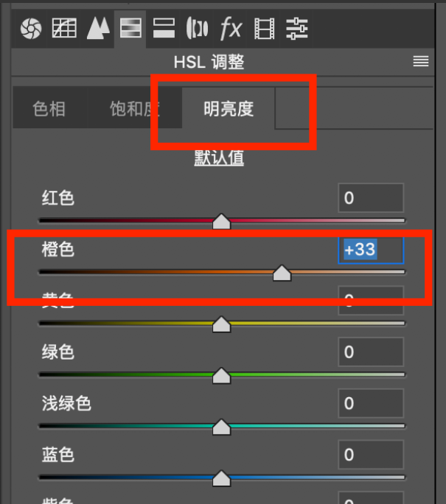446x504 pixels.
Task: Open the Basic panel aperture icon
Action: 31,28
